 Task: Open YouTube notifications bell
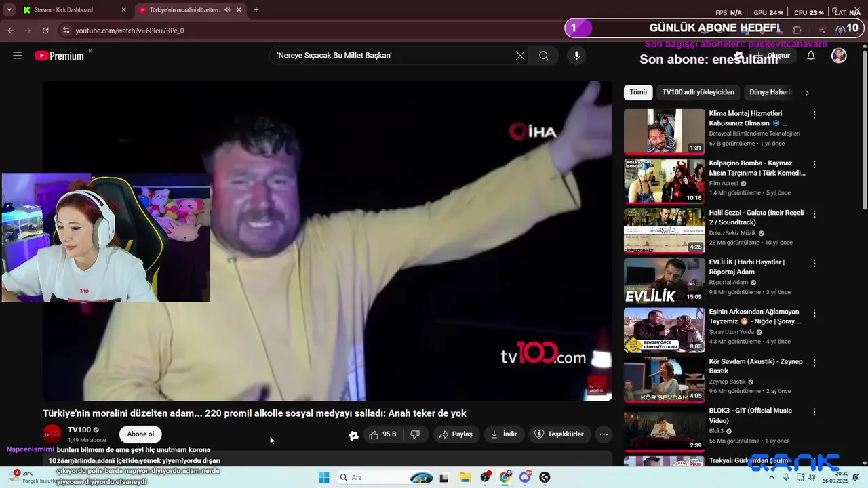coord(810,56)
